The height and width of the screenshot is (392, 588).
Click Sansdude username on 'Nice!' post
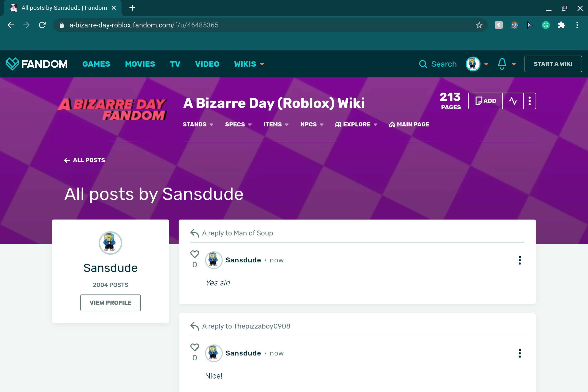tap(243, 353)
